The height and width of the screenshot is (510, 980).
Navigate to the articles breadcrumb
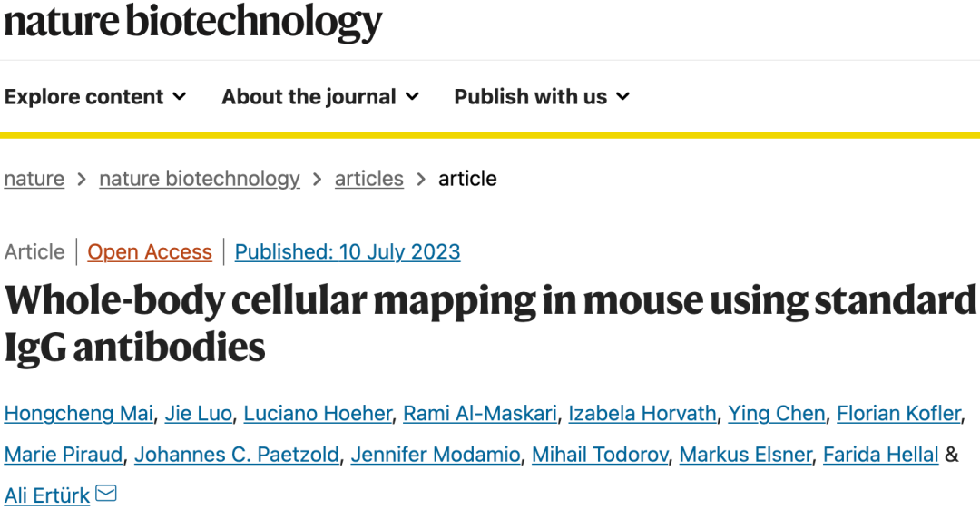coord(368,179)
